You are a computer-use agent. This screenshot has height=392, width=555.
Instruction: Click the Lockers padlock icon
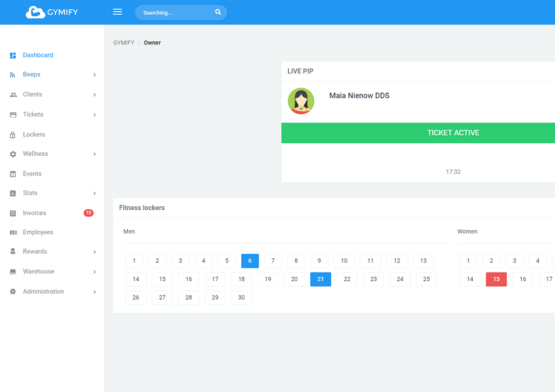[x=13, y=135]
